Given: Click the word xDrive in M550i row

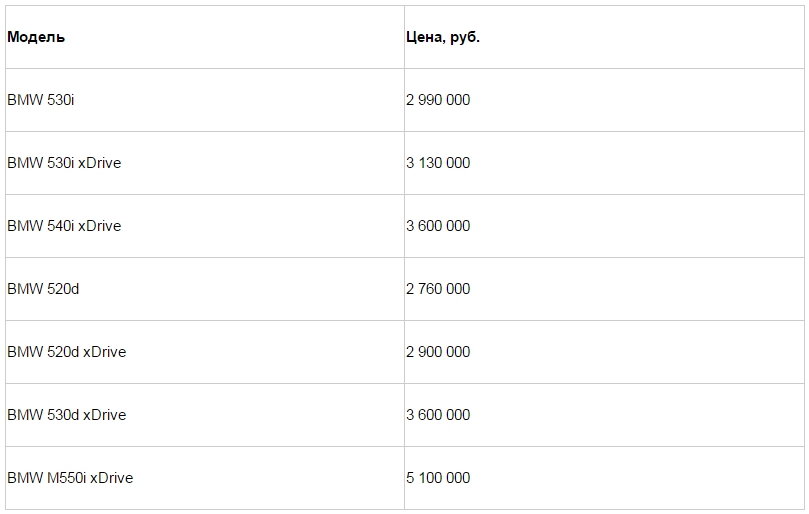Looking at the screenshot, I should [111, 478].
